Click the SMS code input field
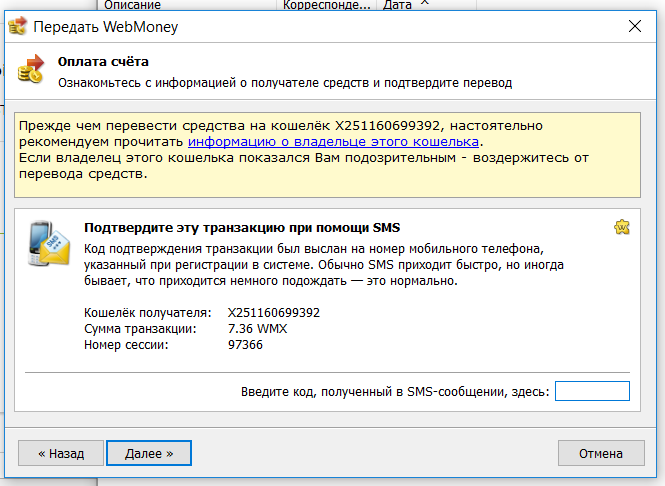The height and width of the screenshot is (486, 665). click(592, 391)
